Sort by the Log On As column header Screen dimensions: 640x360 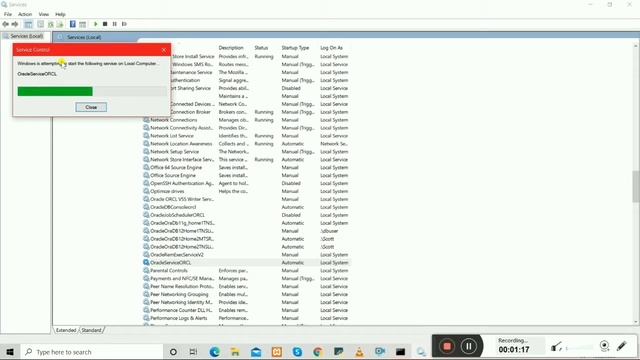tap(331, 48)
